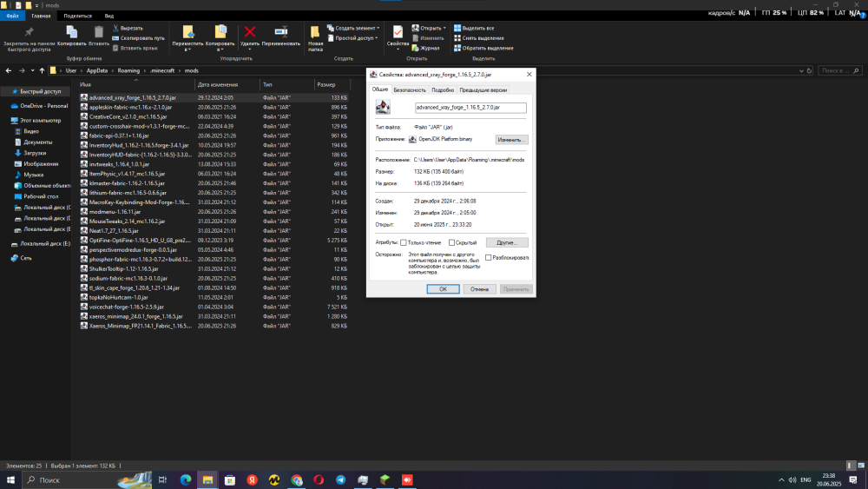The height and width of the screenshot is (489, 868).
Task: Open the Предыдущие версии tab
Action: (483, 90)
